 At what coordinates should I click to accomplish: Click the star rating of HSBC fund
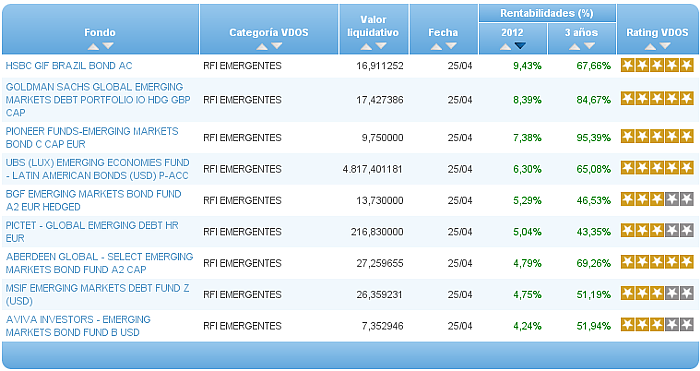pos(657,66)
